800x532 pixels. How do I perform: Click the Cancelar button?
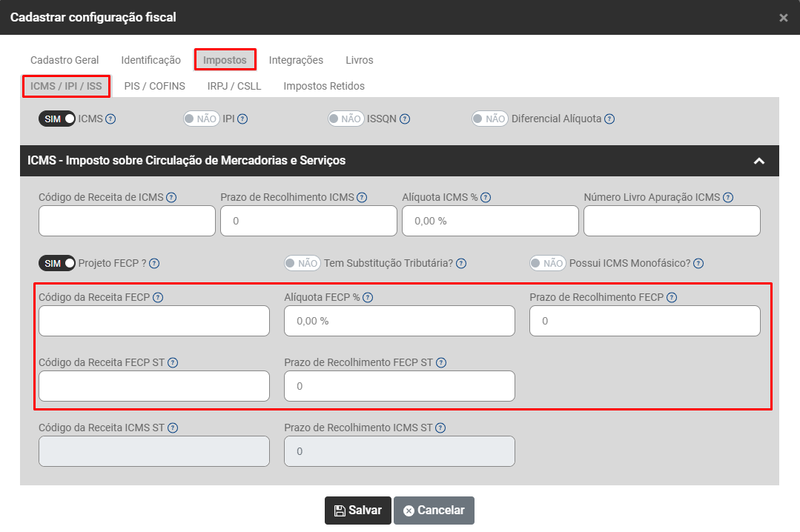coord(434,511)
